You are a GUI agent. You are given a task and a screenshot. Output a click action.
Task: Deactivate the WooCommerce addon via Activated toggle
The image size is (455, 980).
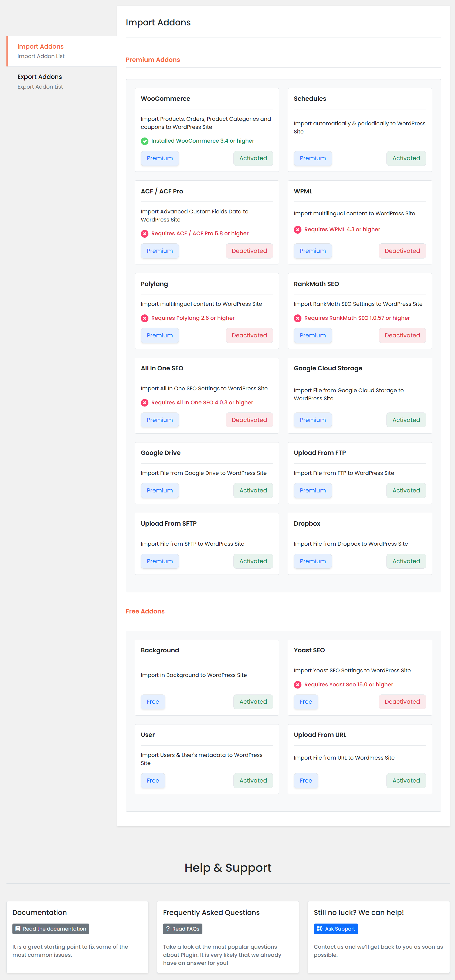tap(253, 158)
